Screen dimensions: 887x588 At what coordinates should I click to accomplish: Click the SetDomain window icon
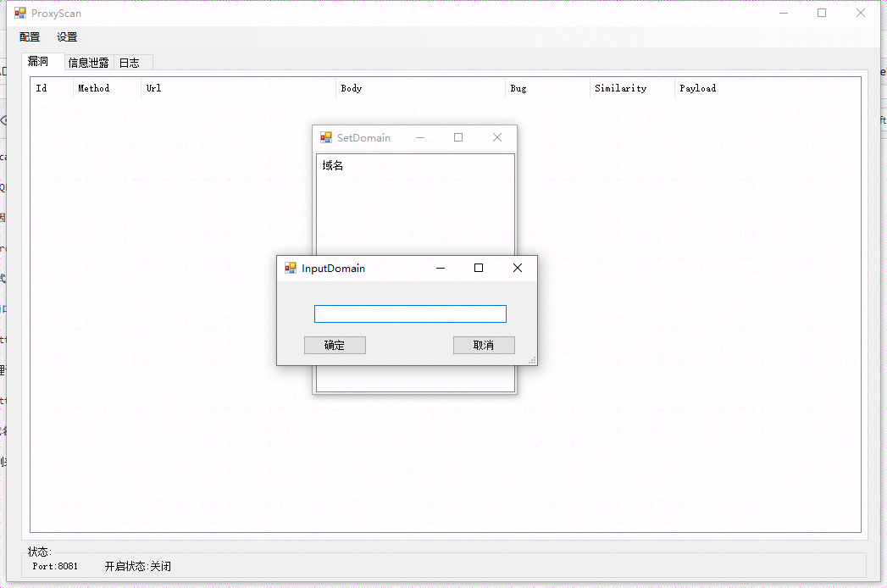[x=326, y=137]
